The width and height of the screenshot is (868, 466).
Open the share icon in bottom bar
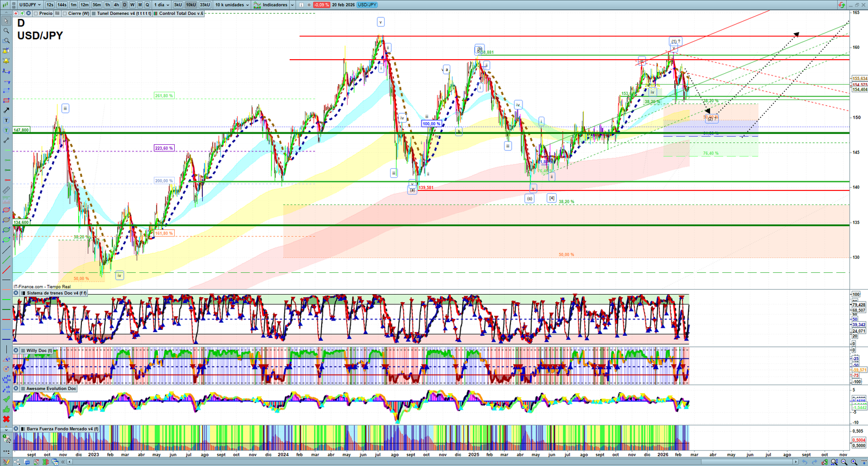(17, 462)
